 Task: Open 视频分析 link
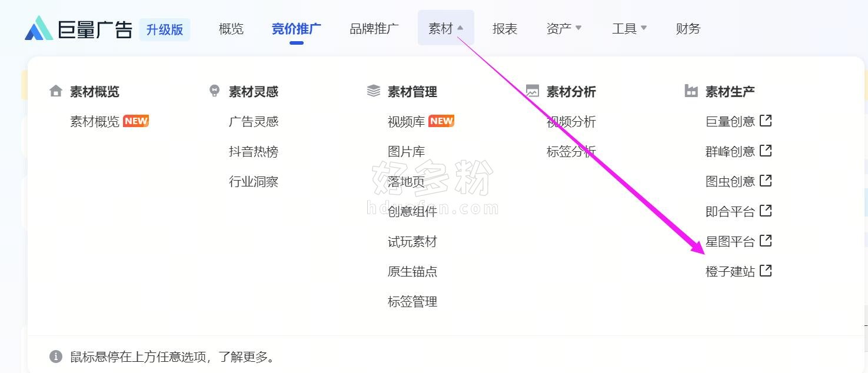coord(571,122)
